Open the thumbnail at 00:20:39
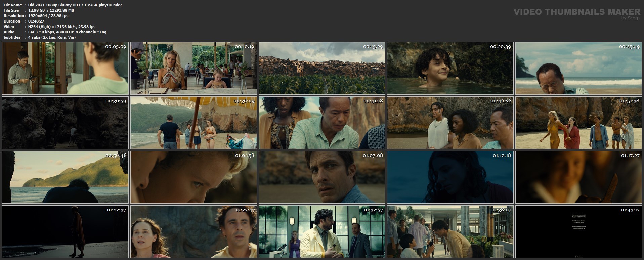Image resolution: width=644 pixels, height=260 pixels. (x=450, y=68)
